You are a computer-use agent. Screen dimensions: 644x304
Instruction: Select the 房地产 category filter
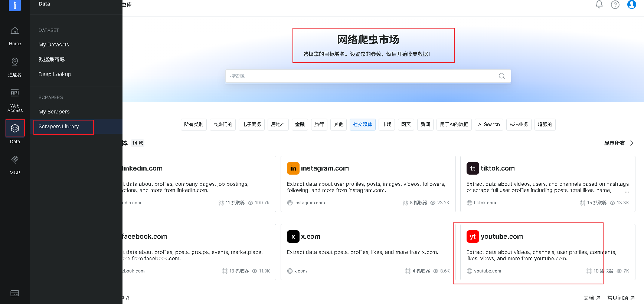coord(278,125)
